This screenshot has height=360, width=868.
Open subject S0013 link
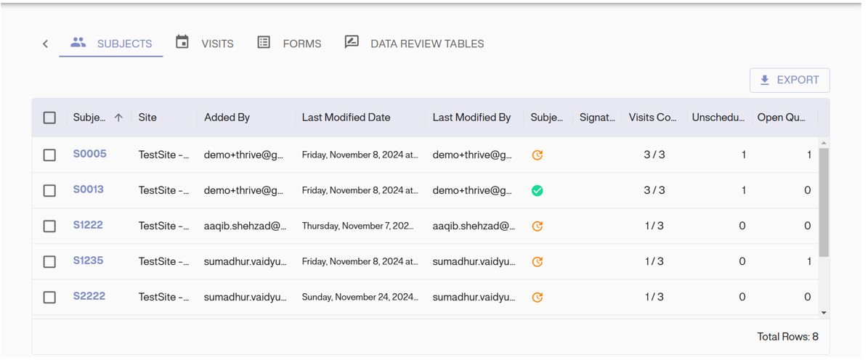click(89, 190)
